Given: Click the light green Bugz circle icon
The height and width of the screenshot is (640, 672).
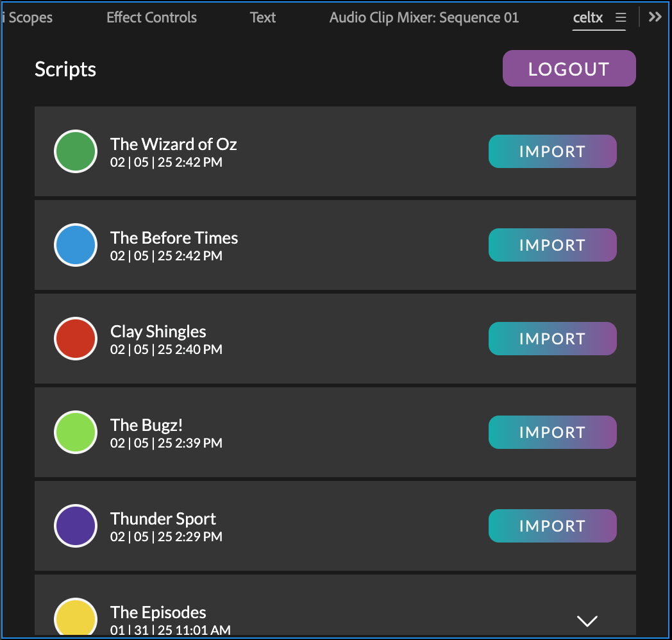Looking at the screenshot, I should pos(76,432).
